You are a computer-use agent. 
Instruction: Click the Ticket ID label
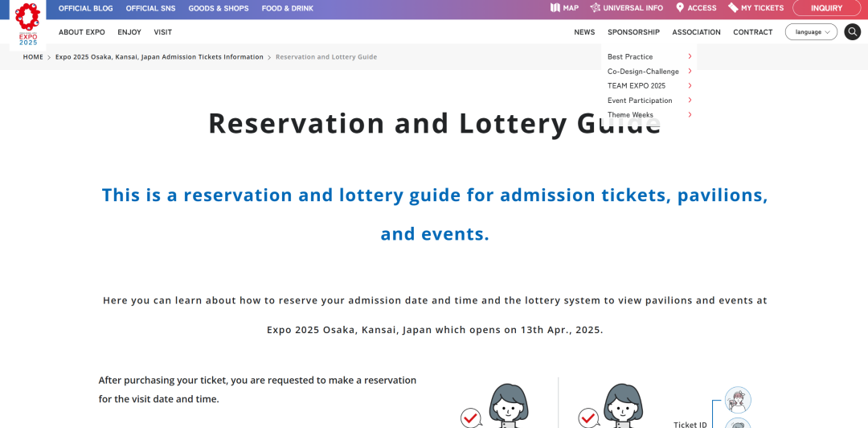(x=690, y=425)
